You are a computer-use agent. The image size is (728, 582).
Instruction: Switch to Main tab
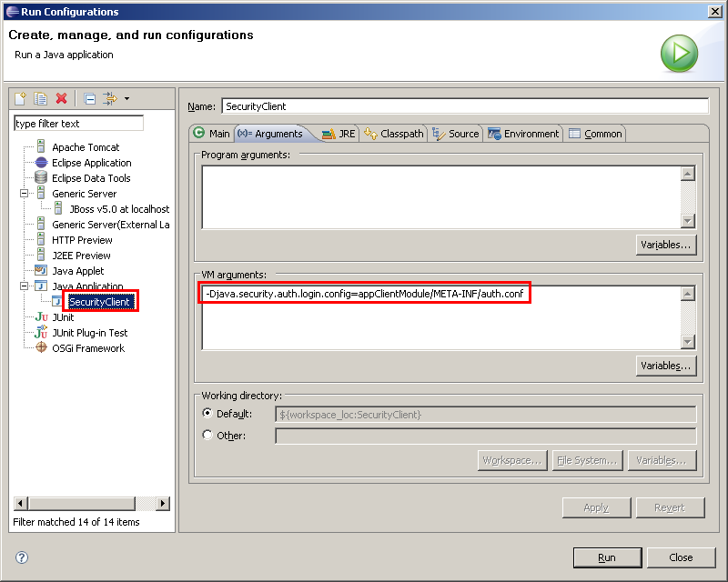pyautogui.click(x=212, y=133)
